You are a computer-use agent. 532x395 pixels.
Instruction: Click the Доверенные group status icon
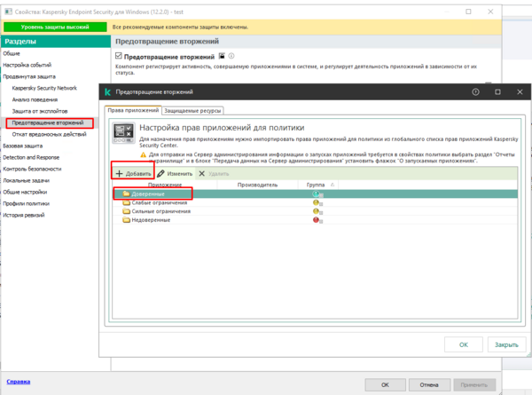(x=317, y=194)
